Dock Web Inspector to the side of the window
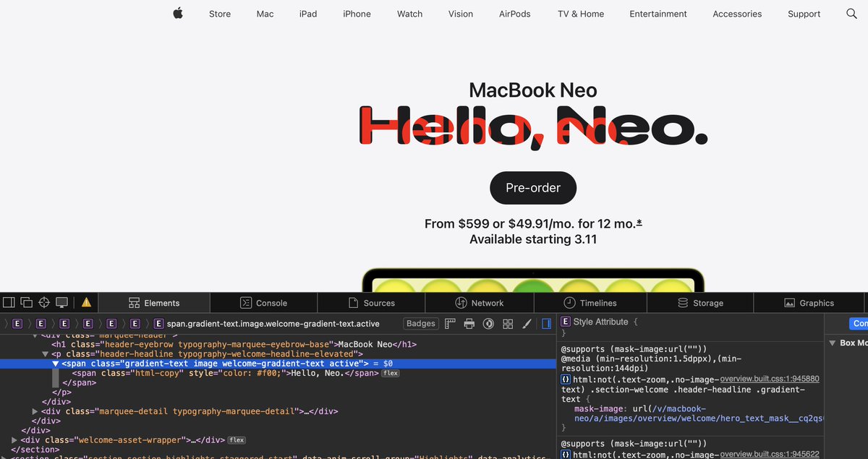Screen dimensions: 868x459 [x=9, y=302]
